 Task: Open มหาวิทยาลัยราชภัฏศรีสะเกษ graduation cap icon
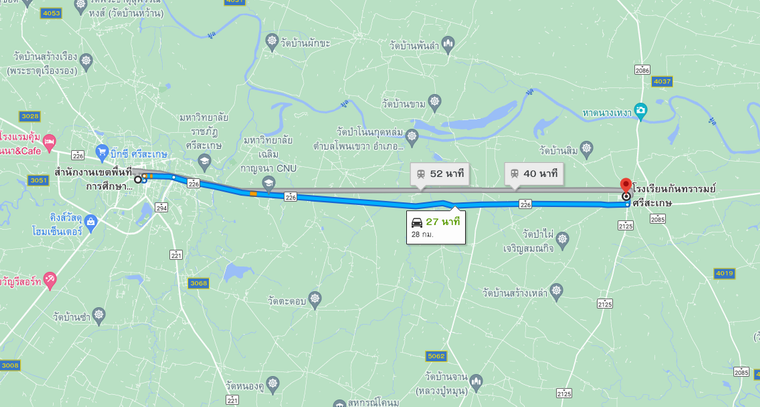pos(205,162)
